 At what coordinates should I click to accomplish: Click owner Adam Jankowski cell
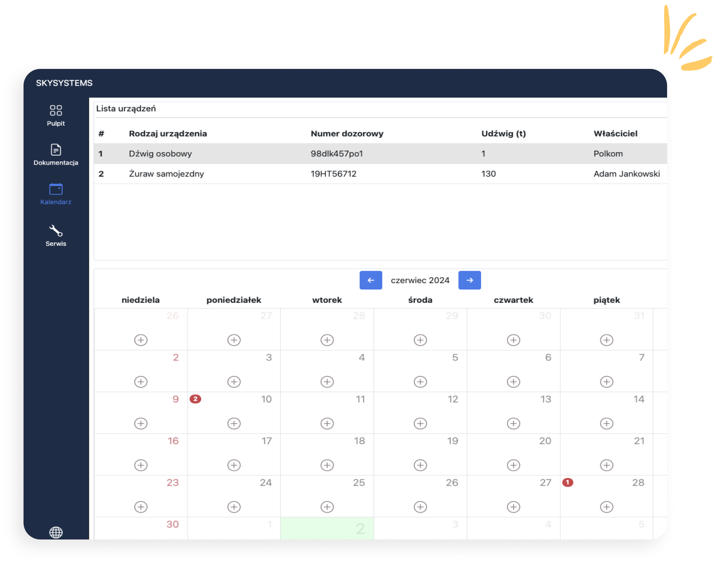(627, 174)
